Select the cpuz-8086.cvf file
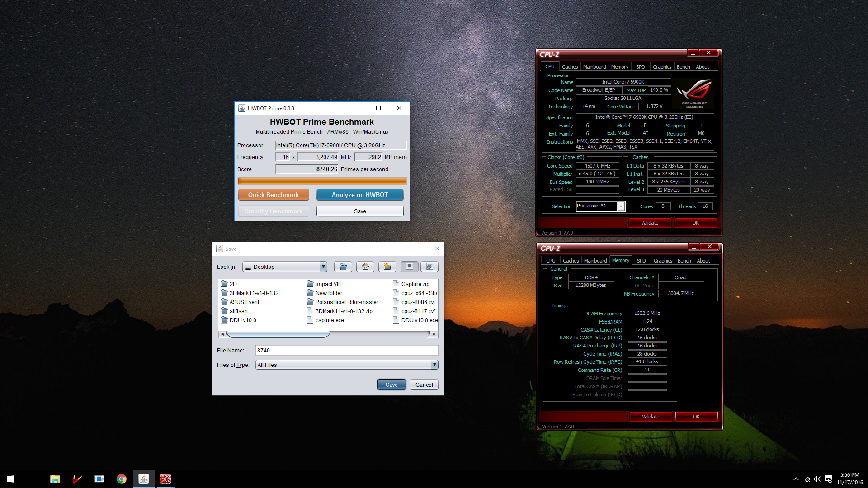The width and height of the screenshot is (868, 488). [x=414, y=302]
